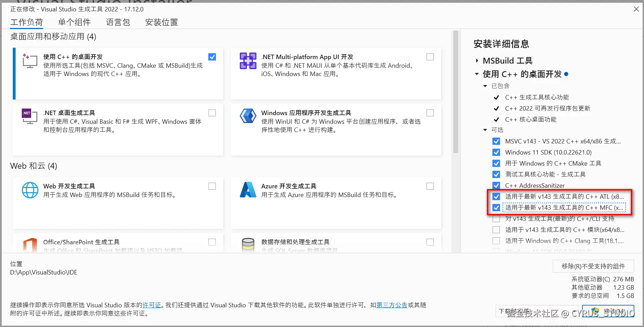Click the Windows application build tools icon
The image size is (644, 327).
tap(248, 116)
